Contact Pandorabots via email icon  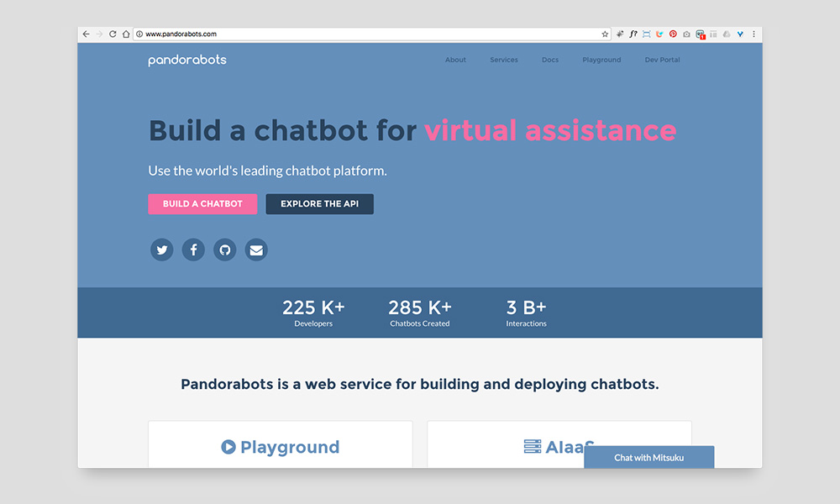click(x=256, y=249)
